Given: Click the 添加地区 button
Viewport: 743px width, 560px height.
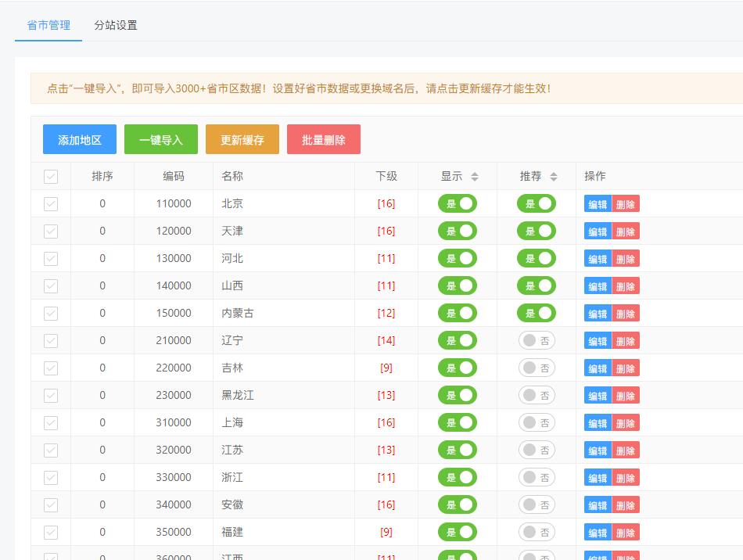Looking at the screenshot, I should (80, 139).
